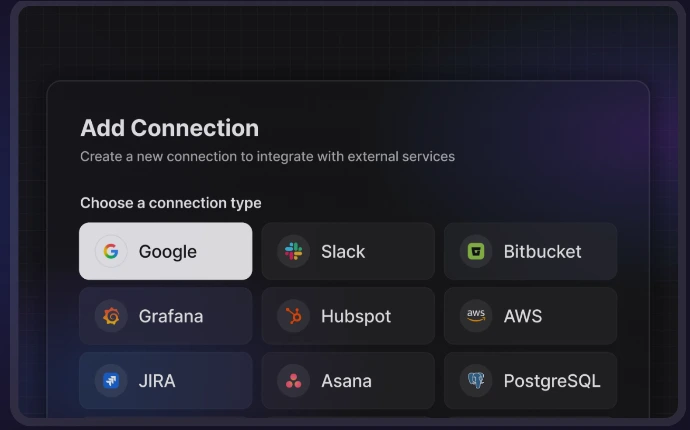Image resolution: width=690 pixels, height=430 pixels.
Task: Click the JIRA logo icon
Action: tap(111, 381)
